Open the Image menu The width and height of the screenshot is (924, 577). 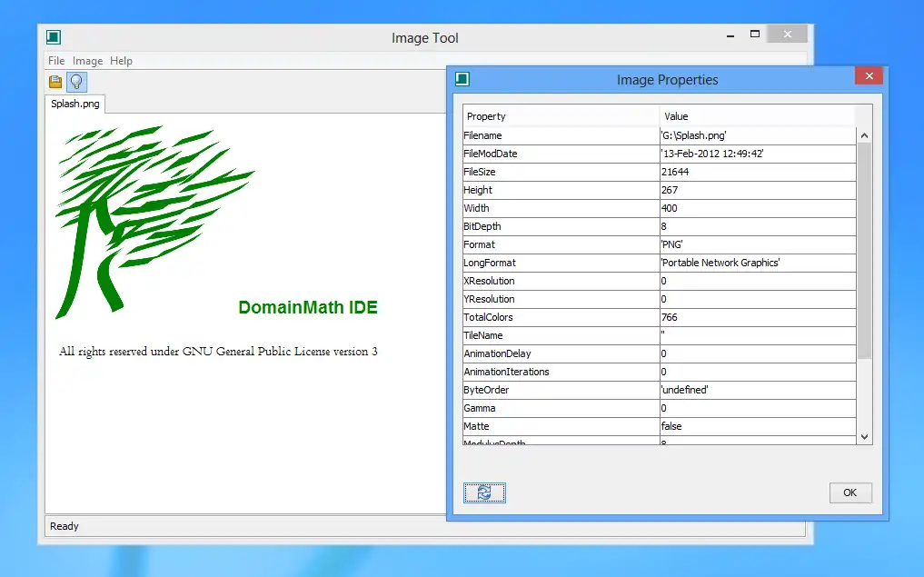[87, 61]
